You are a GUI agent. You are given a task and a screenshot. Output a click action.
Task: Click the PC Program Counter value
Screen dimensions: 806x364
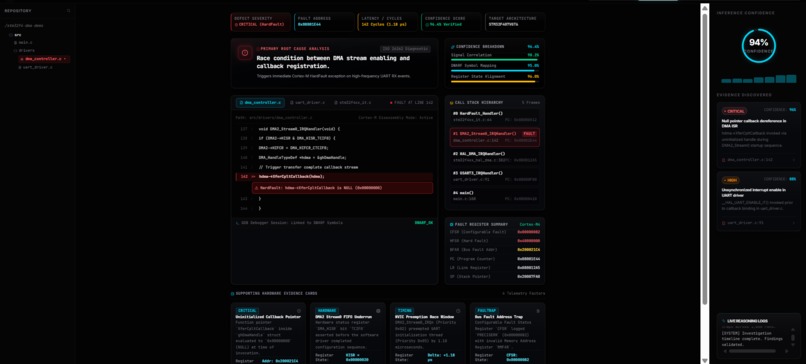(x=528, y=259)
